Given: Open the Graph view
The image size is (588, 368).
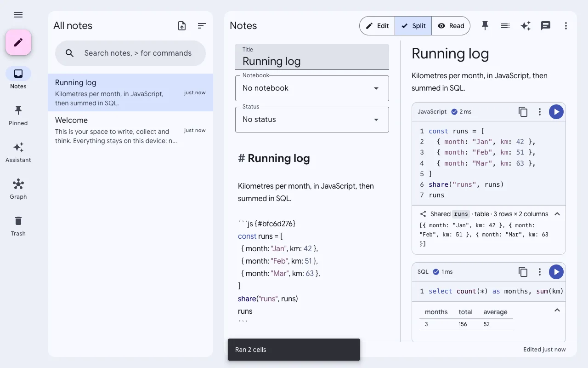Looking at the screenshot, I should point(18,189).
